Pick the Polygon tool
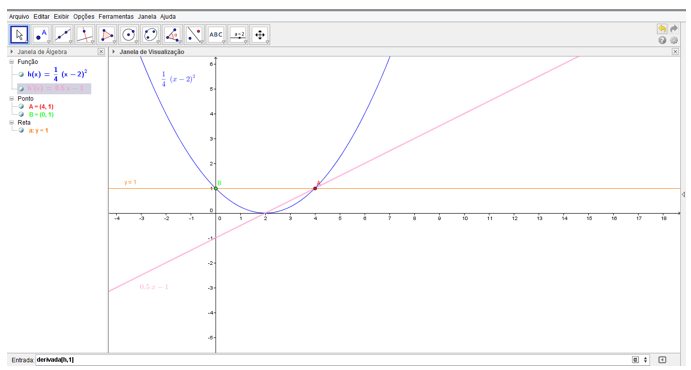This screenshot has height=370, width=691. pyautogui.click(x=107, y=35)
